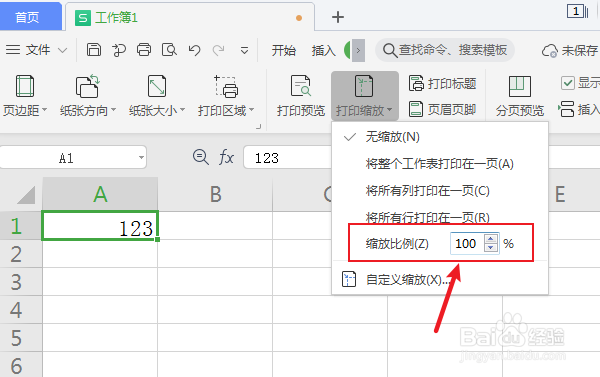This screenshot has width=600, height=377.
Task: Add a new tab with the plus button
Action: [x=338, y=17]
